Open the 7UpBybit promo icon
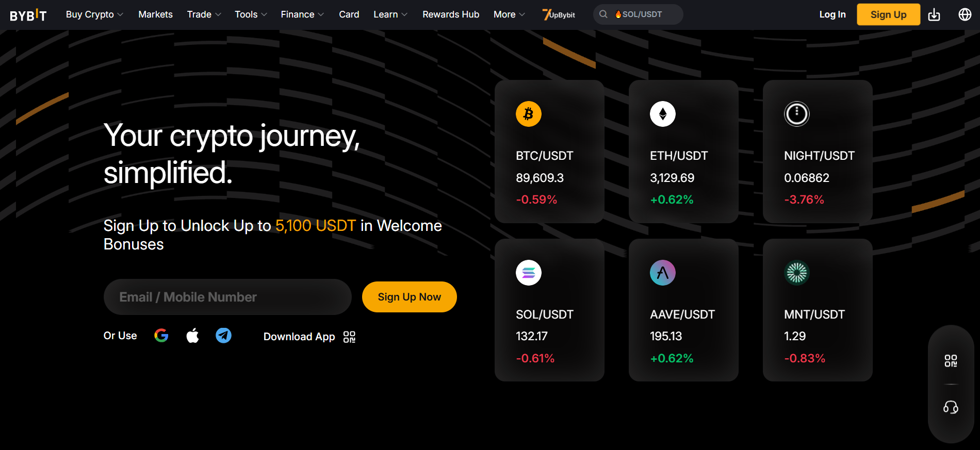The width and height of the screenshot is (980, 450). click(559, 14)
